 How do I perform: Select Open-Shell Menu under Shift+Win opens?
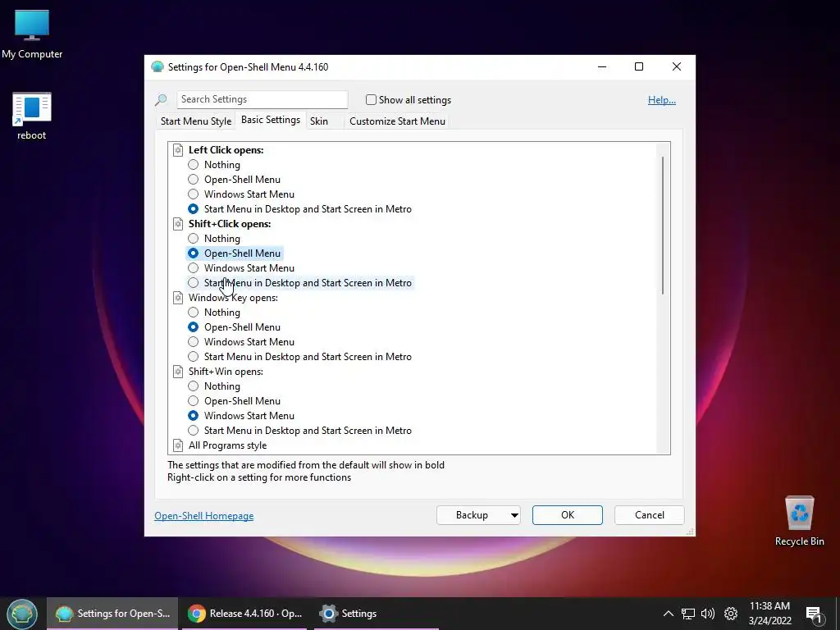tap(194, 401)
